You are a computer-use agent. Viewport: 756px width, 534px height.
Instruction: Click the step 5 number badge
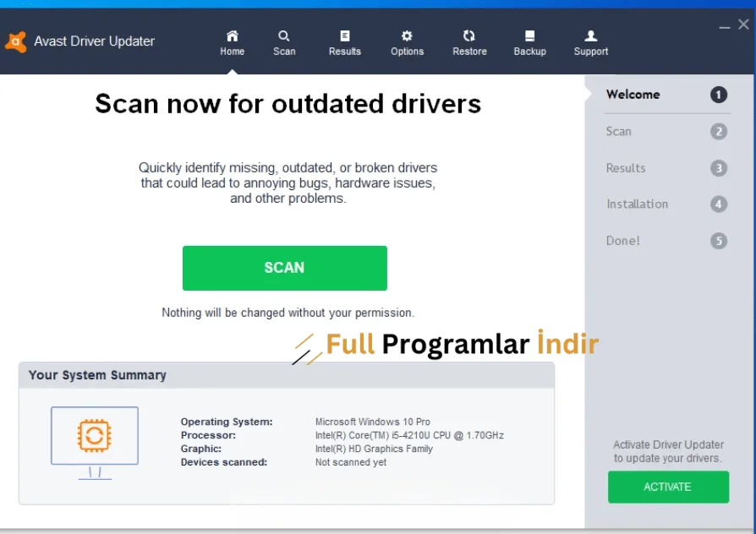point(719,241)
